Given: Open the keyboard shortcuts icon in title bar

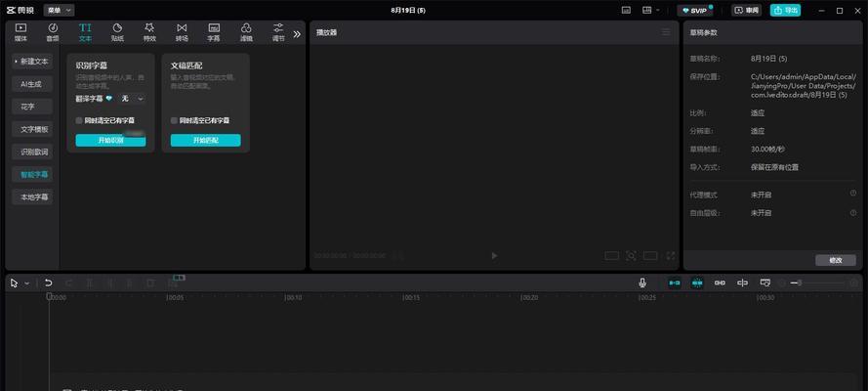Looking at the screenshot, I should (x=626, y=10).
